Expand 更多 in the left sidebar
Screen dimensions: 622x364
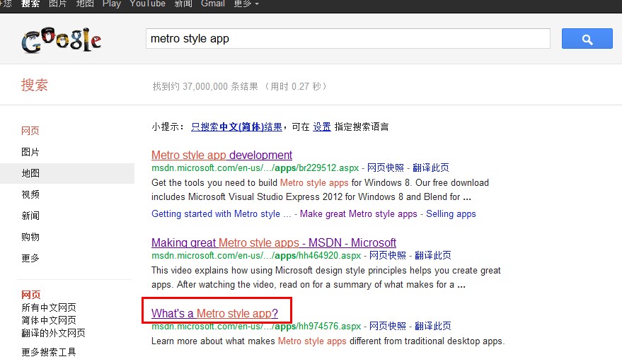[30, 258]
